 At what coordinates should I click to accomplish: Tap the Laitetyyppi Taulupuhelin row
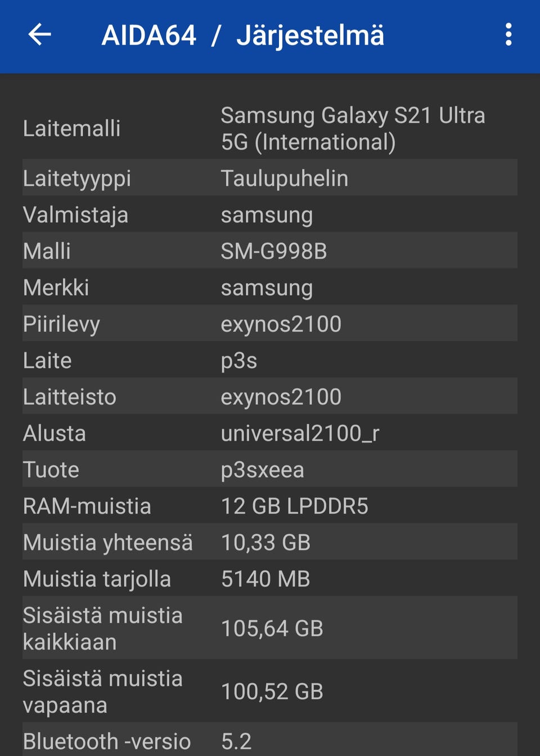coord(270,178)
